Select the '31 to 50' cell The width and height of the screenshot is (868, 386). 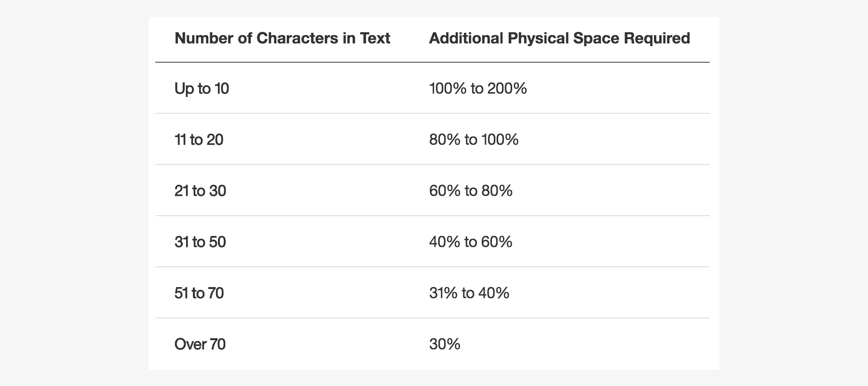(x=200, y=242)
